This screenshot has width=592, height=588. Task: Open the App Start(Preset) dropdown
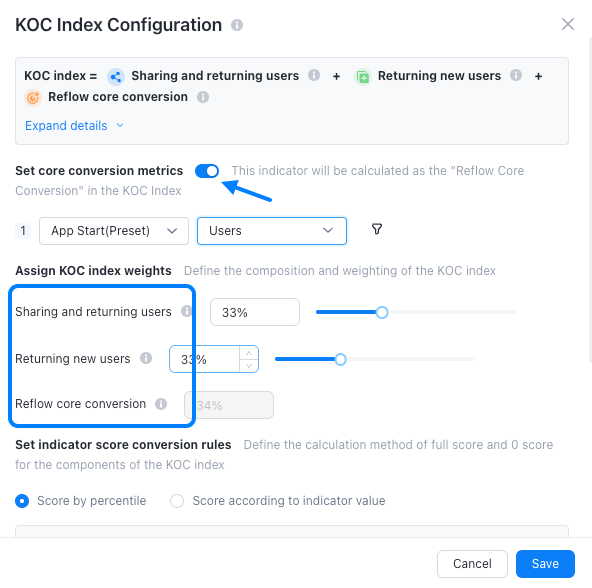pos(114,231)
